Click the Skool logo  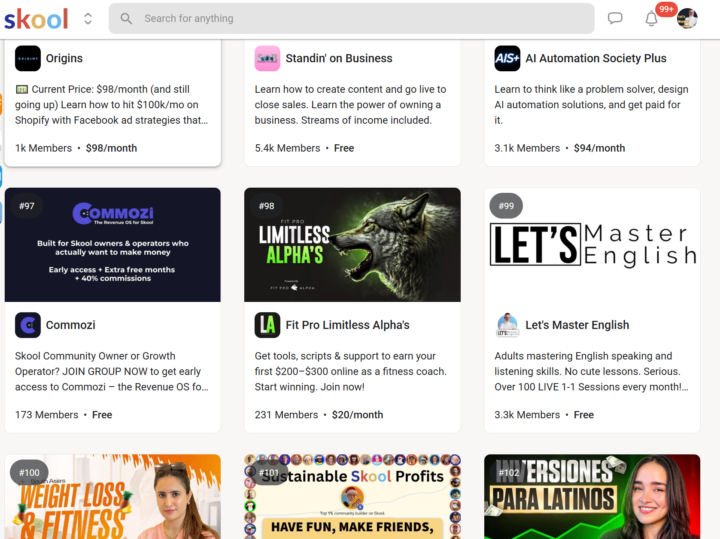pos(36,18)
